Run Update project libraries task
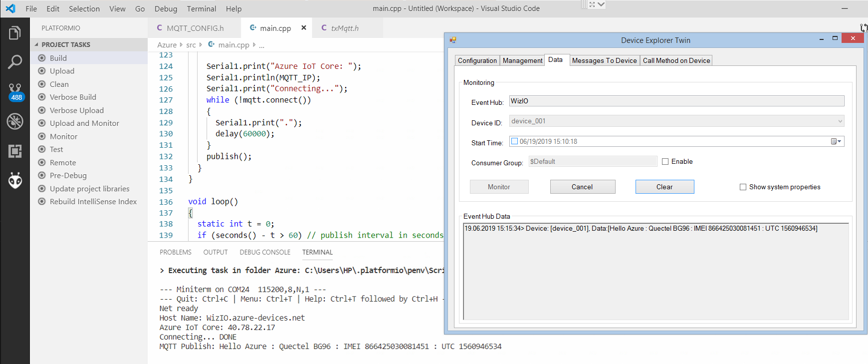 point(89,189)
